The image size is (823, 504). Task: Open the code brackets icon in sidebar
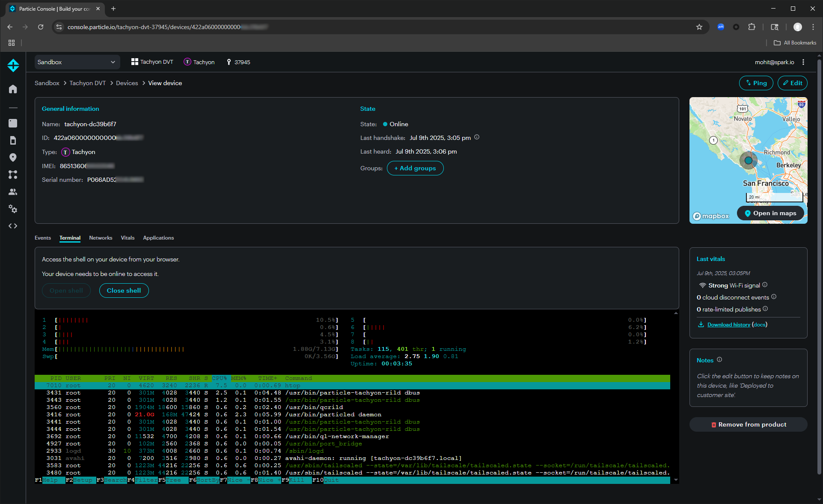pos(13,226)
